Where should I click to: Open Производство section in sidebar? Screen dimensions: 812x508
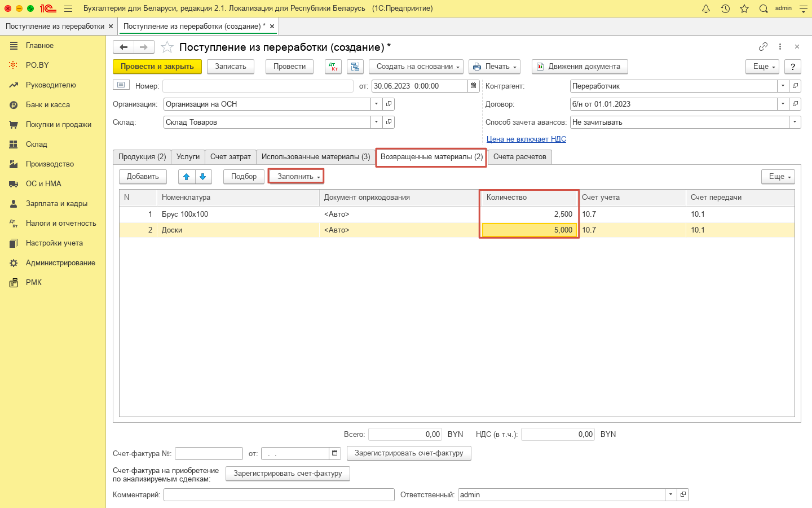click(x=50, y=164)
